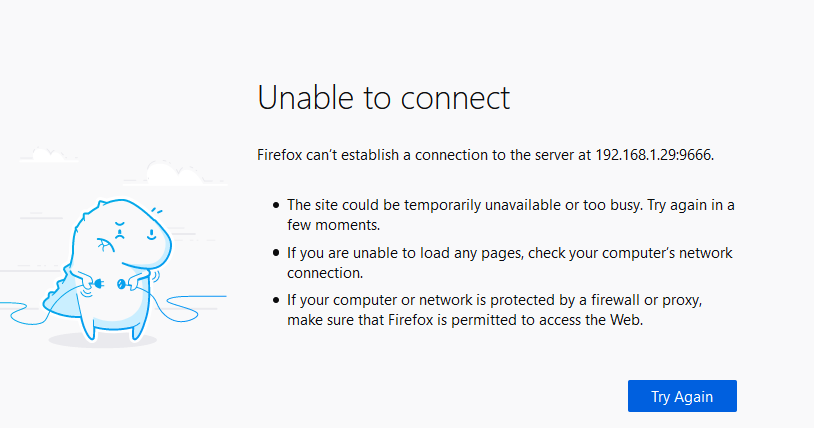The image size is (814, 428).
Task: Click the server address 192.168.1.29:9666
Action: 654,155
